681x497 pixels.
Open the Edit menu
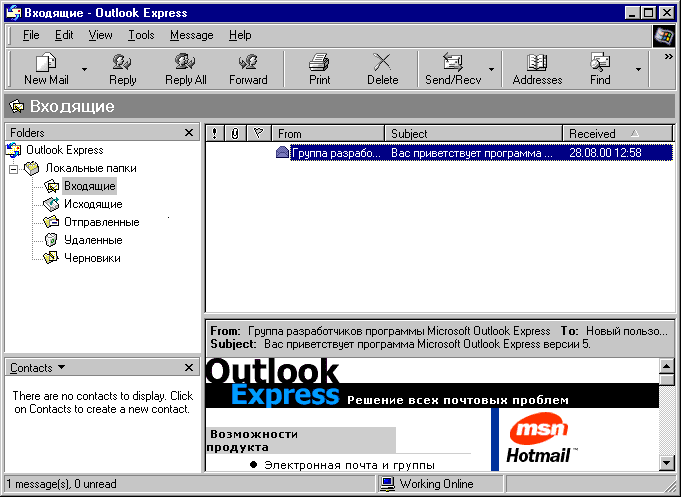pyautogui.click(x=64, y=35)
